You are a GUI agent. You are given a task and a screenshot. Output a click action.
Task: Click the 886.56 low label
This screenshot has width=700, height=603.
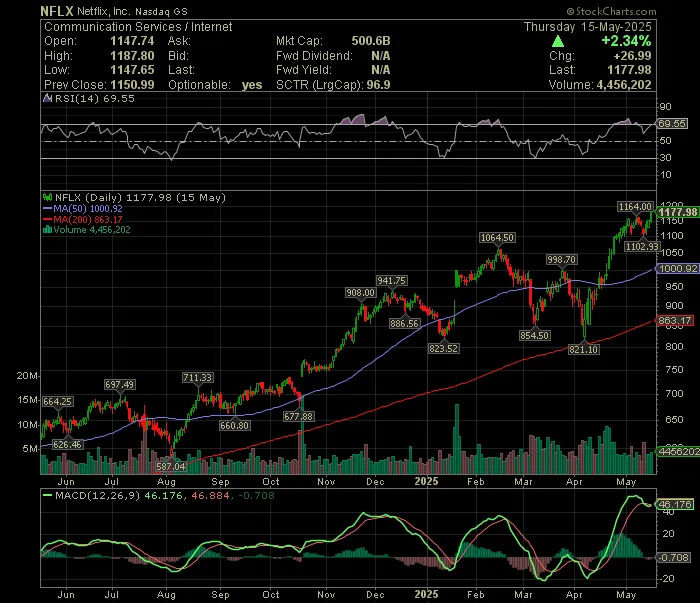[x=404, y=324]
